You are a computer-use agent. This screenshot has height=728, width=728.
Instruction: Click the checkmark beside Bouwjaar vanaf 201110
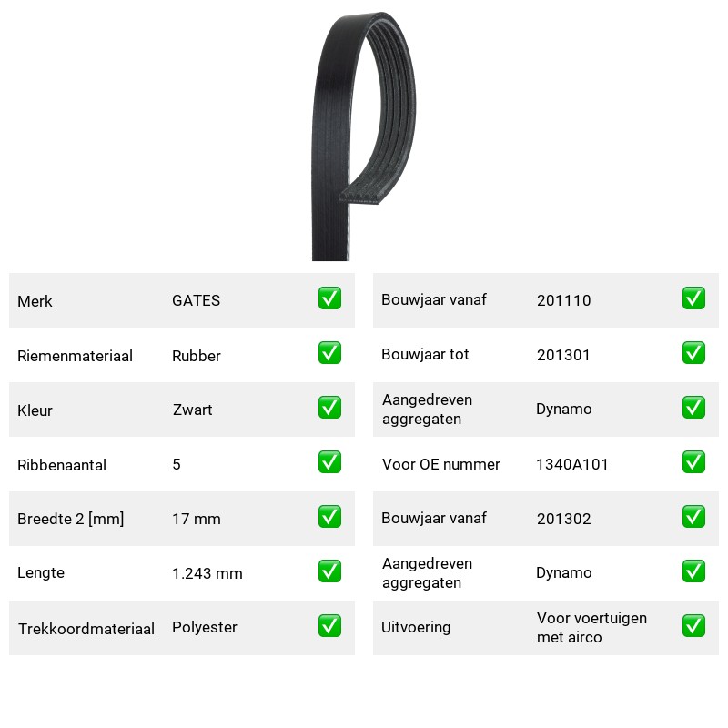693,298
